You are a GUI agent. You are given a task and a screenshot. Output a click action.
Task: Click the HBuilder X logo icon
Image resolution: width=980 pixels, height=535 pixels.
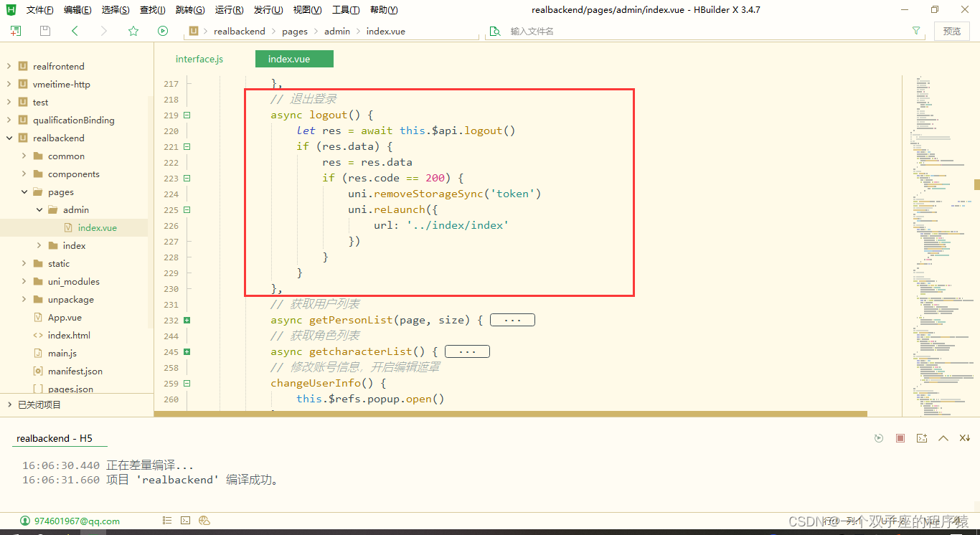click(11, 9)
